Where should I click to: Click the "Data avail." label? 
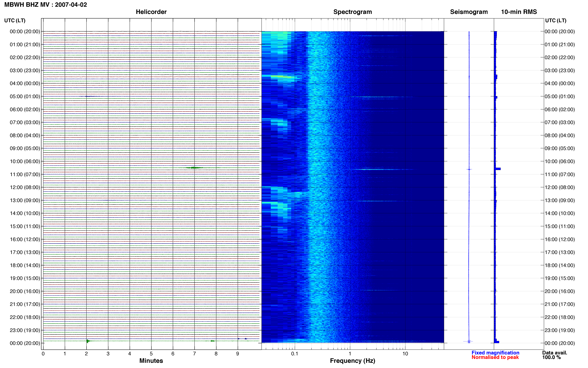(555, 353)
